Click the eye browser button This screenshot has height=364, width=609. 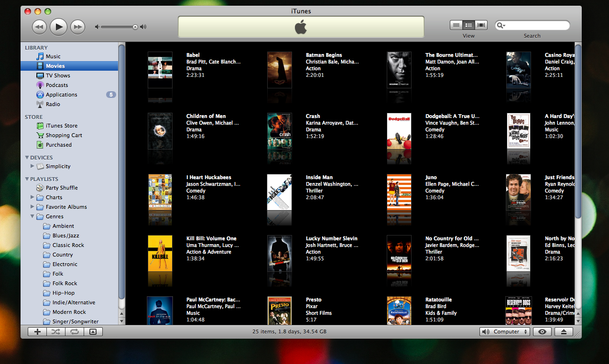pyautogui.click(x=542, y=332)
